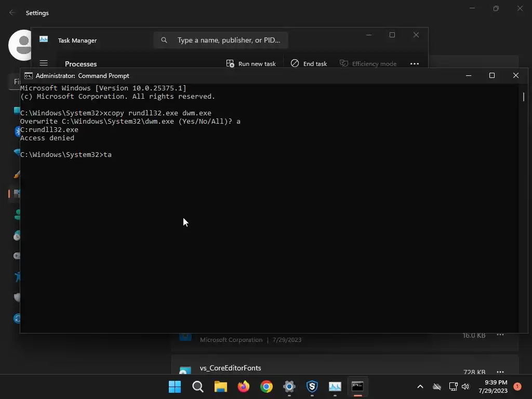Screen dimensions: 532x399
Task: Open more options for vs_CoreEditorFonts
Action: click(500, 371)
